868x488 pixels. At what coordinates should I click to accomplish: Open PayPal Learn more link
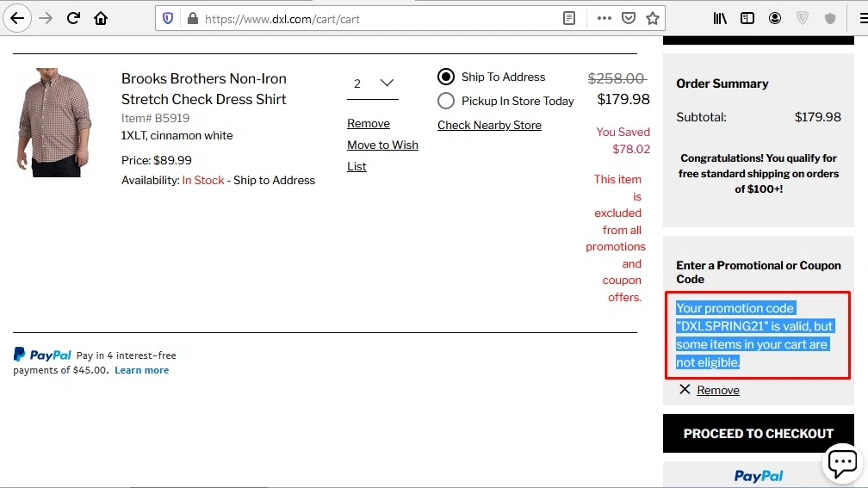tap(142, 370)
